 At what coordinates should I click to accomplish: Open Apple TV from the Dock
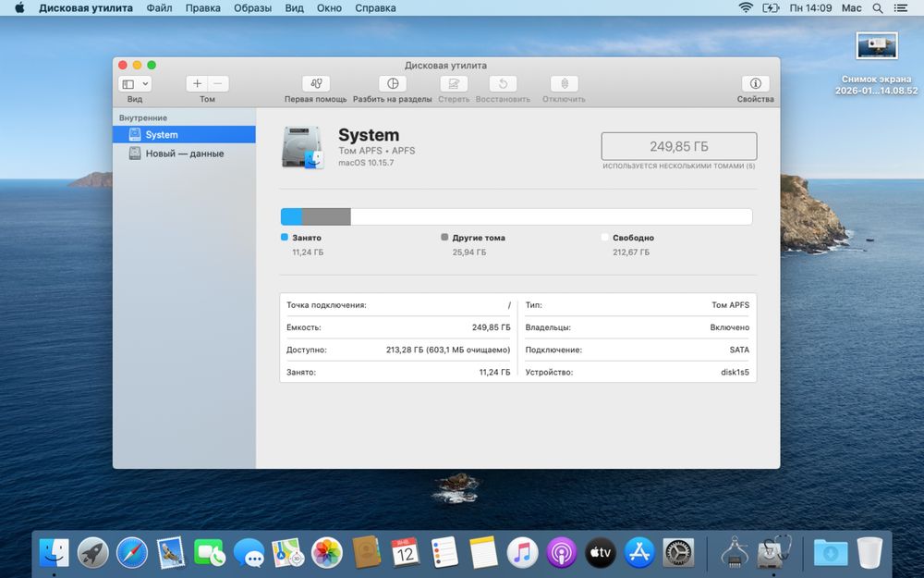[x=601, y=553]
